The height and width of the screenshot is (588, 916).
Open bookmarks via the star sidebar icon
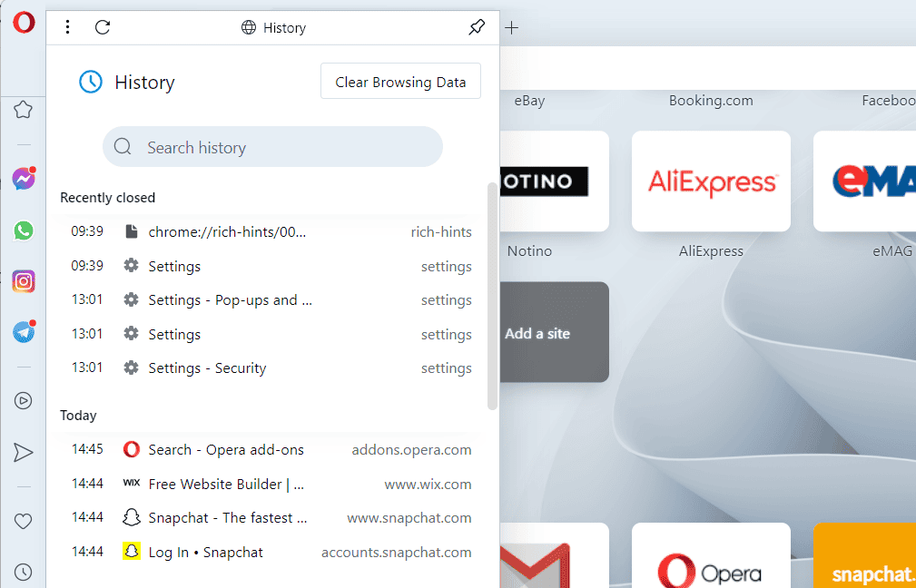click(23, 109)
